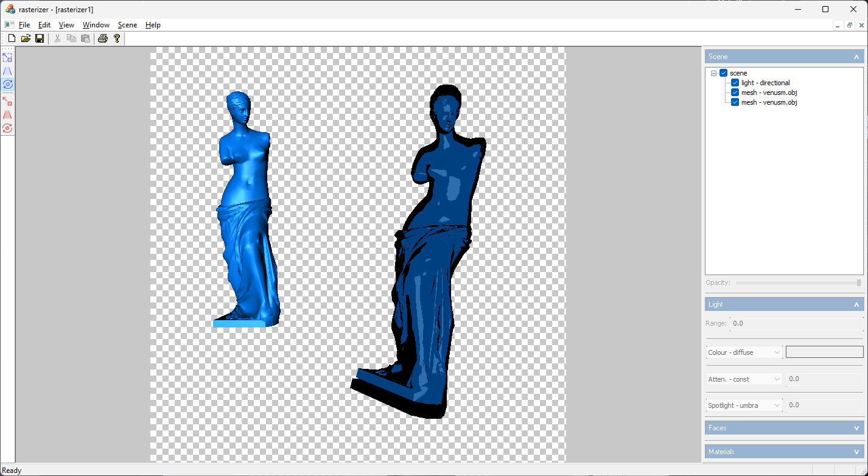
Task: Open the View menu
Action: tap(66, 25)
